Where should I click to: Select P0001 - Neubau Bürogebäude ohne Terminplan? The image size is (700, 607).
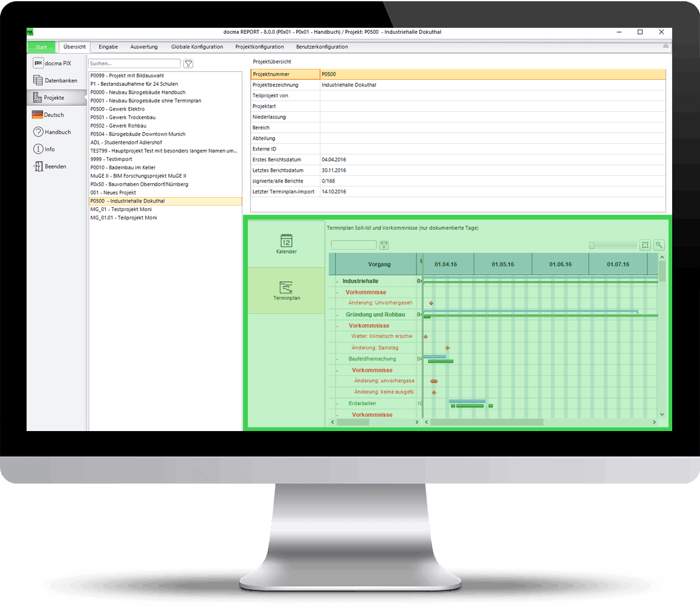tap(165, 100)
